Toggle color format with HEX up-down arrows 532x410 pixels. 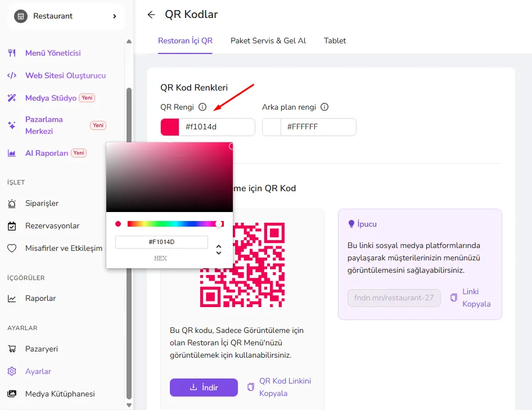pyautogui.click(x=219, y=250)
